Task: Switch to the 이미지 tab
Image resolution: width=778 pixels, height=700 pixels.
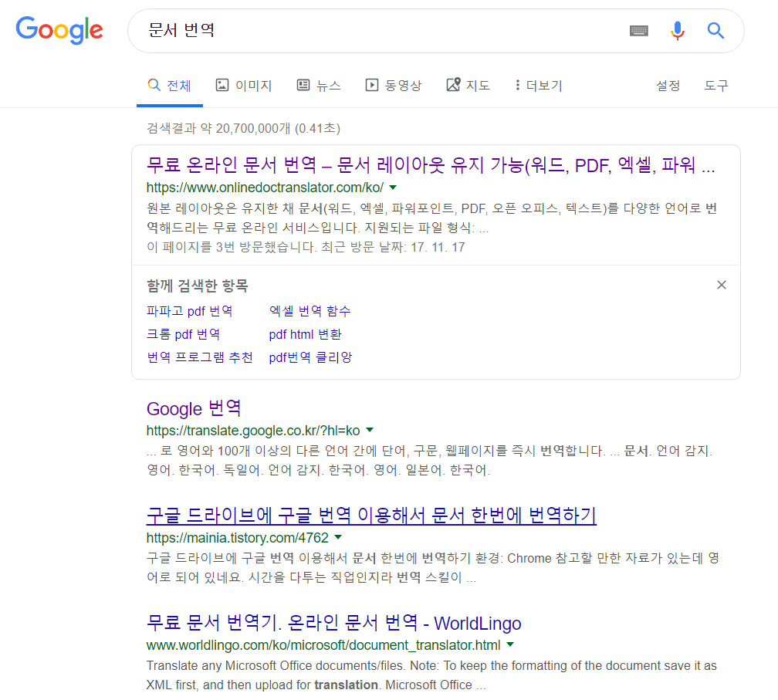Action: click(x=244, y=86)
